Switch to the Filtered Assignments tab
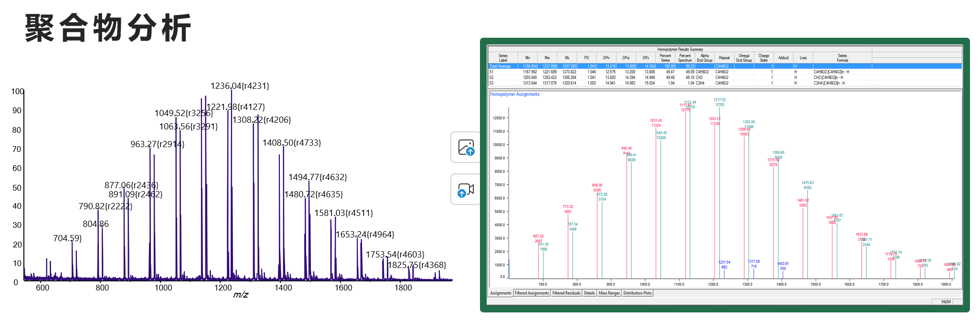This screenshot has width=980, height=321. click(x=532, y=293)
